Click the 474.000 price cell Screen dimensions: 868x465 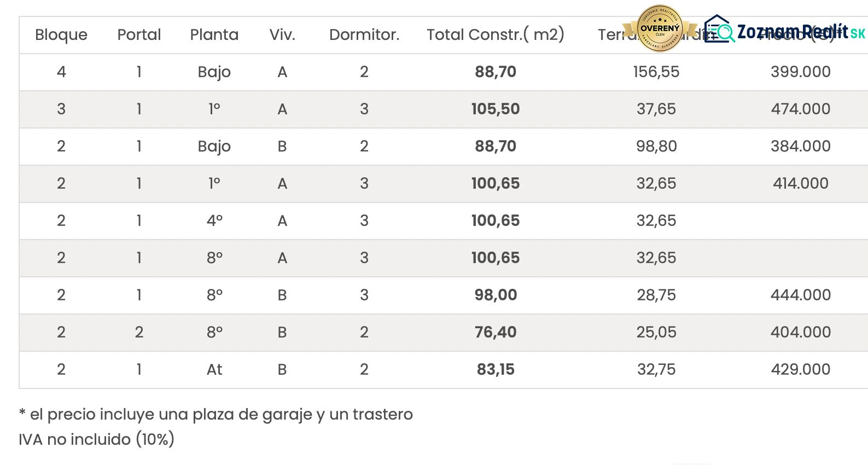tap(801, 109)
